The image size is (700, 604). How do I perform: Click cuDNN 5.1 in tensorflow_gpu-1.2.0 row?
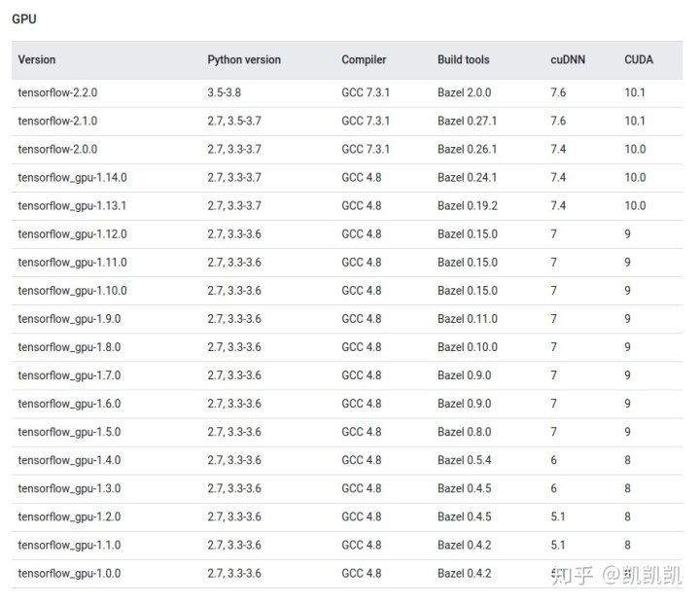point(558,516)
